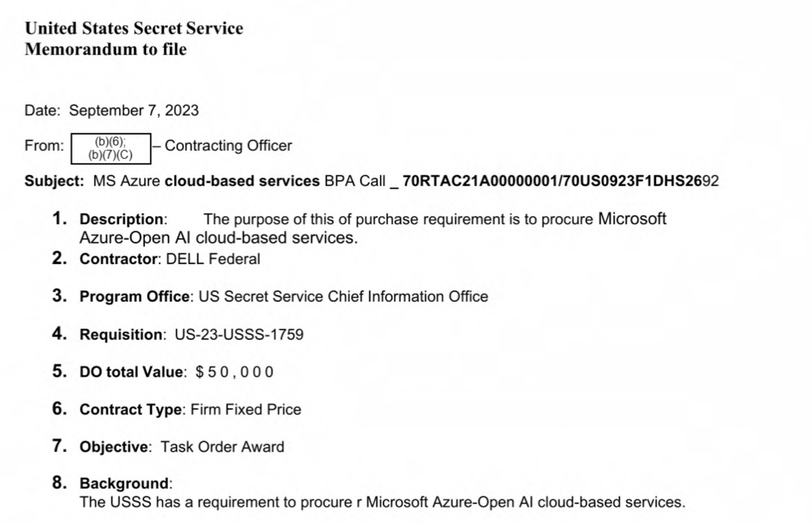The height and width of the screenshot is (523, 812).
Task: Click the "Firm Fixed Price" contract type
Action: point(246,409)
